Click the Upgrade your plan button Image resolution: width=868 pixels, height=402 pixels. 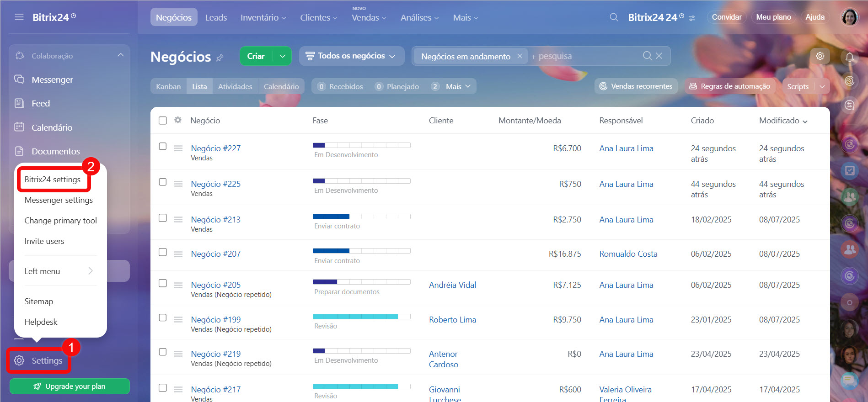tap(70, 386)
